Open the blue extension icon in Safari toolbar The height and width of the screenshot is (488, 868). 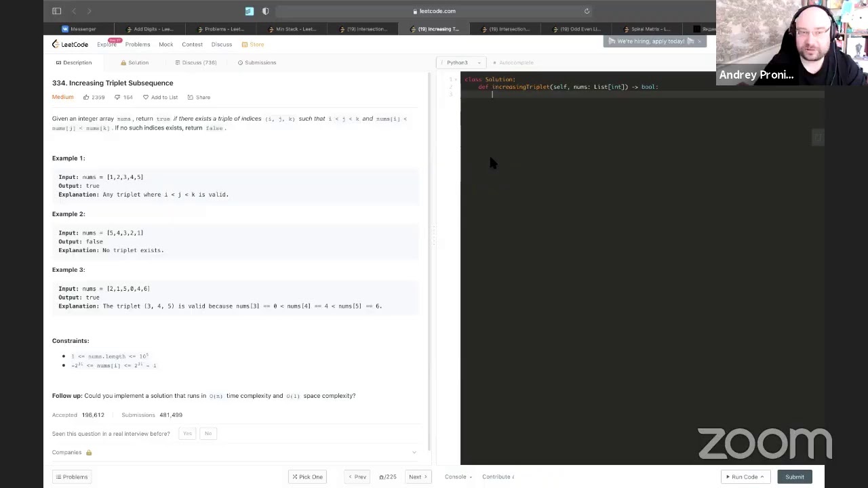point(250,11)
